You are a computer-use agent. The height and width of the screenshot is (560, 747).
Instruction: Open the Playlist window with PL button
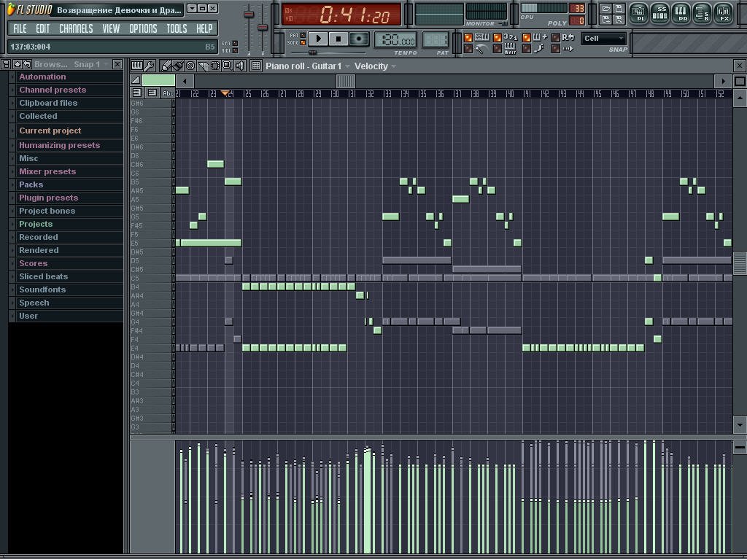tap(638, 13)
